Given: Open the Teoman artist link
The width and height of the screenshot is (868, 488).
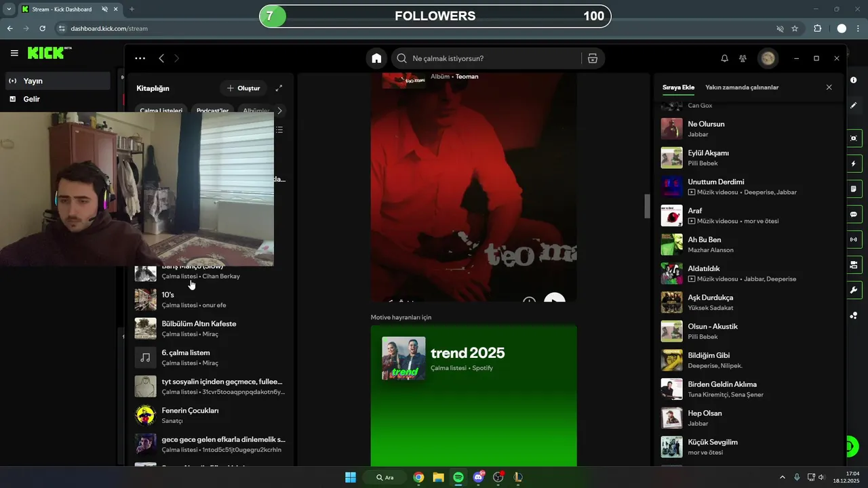Looking at the screenshot, I should tap(467, 77).
